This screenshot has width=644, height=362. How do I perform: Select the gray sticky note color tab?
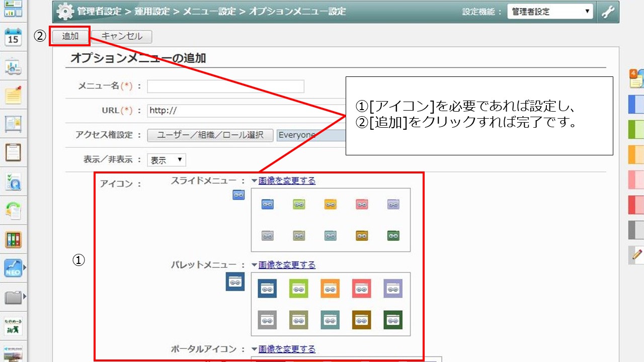click(636, 230)
